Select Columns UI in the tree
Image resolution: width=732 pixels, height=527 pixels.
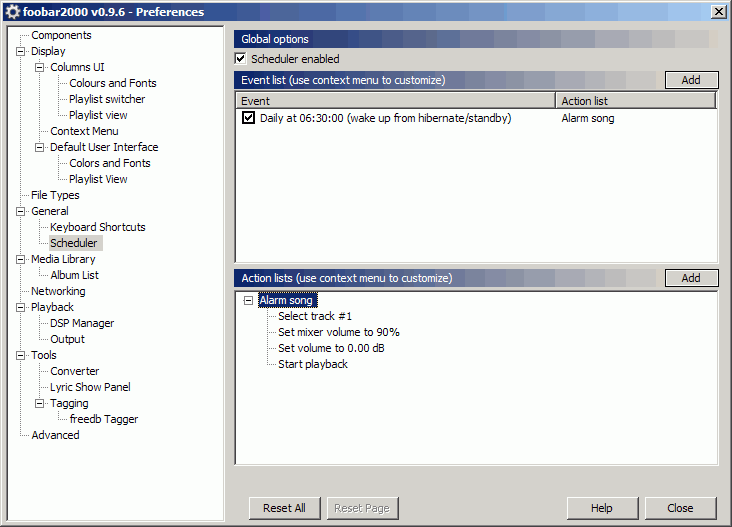tap(77, 67)
